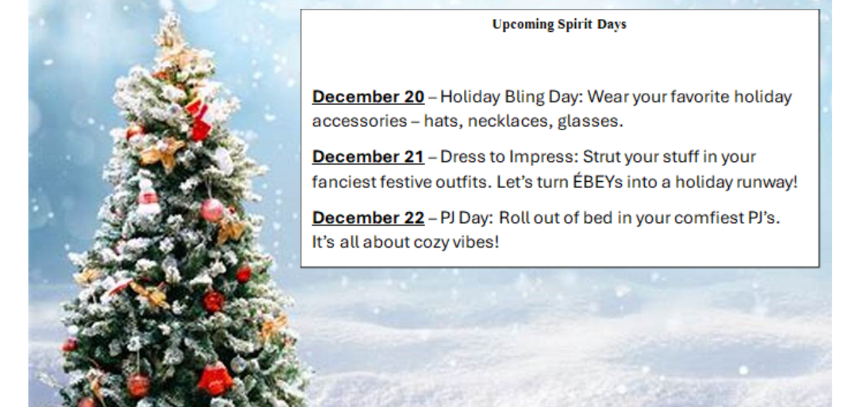Image resolution: width=868 pixels, height=407 pixels.
Task: Click the snowman ornament on the tree
Action: point(147,198)
